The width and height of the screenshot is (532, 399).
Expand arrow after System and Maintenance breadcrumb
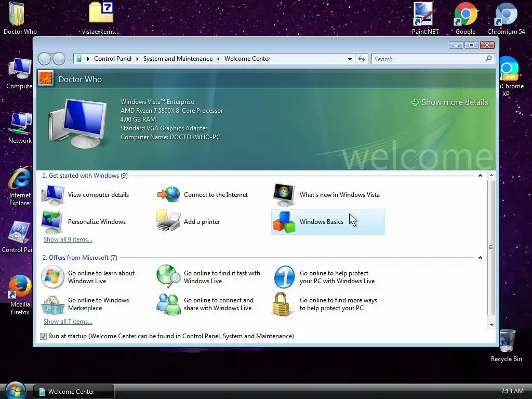pos(219,59)
